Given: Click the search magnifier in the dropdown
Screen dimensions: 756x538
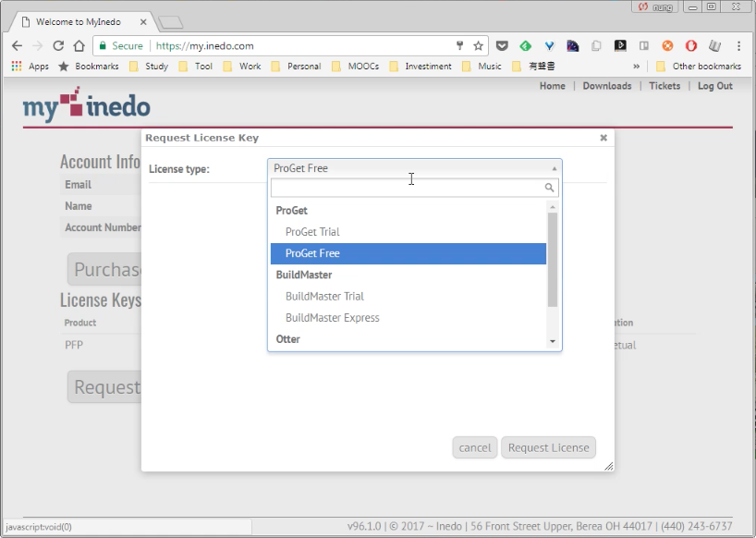Looking at the screenshot, I should click(549, 188).
